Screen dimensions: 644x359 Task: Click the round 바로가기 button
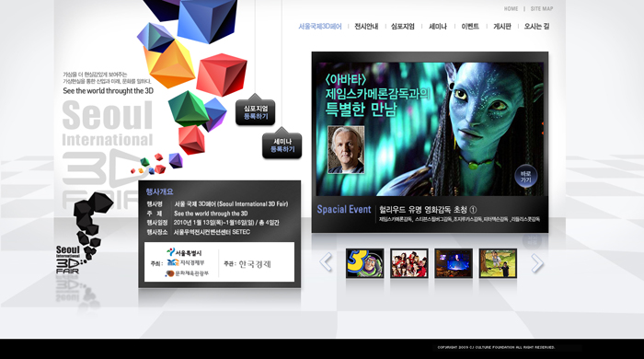[x=525, y=177]
